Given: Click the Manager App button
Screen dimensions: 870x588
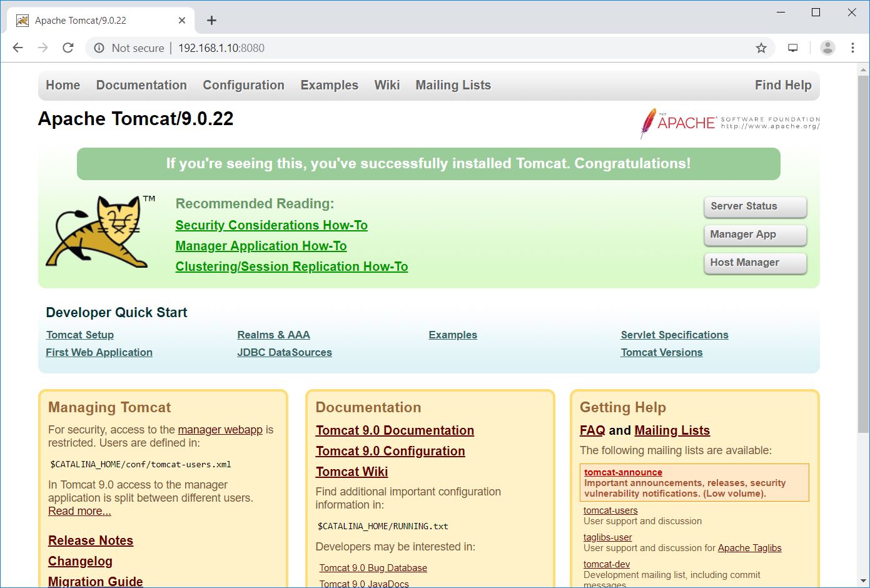Looking at the screenshot, I should [755, 235].
